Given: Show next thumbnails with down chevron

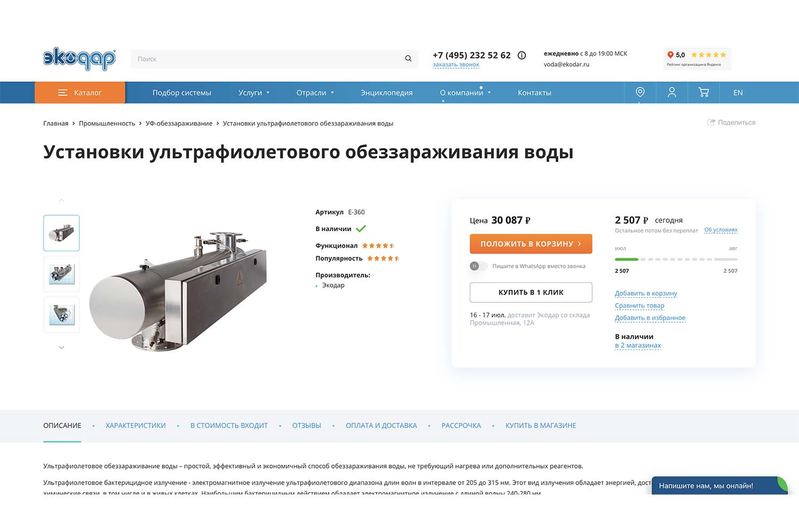Looking at the screenshot, I should (x=61, y=347).
